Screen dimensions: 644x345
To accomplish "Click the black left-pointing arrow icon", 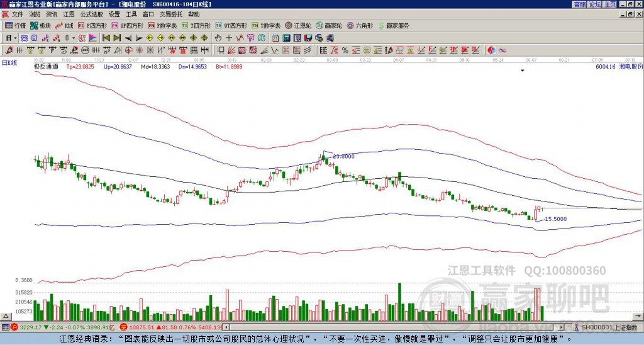I will click(128, 38).
